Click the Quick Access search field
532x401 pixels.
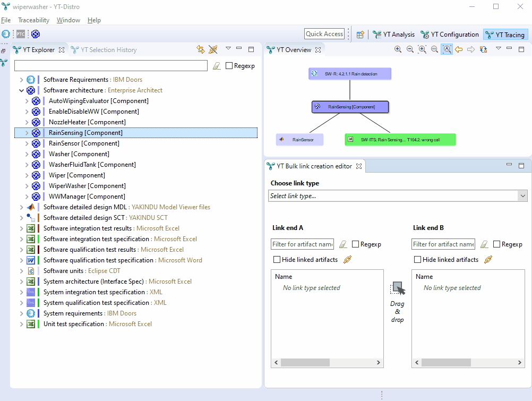tap(324, 34)
